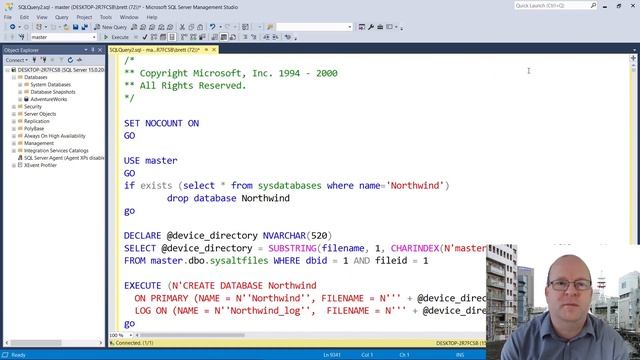Click the Solution Explorer window icon

362,27
